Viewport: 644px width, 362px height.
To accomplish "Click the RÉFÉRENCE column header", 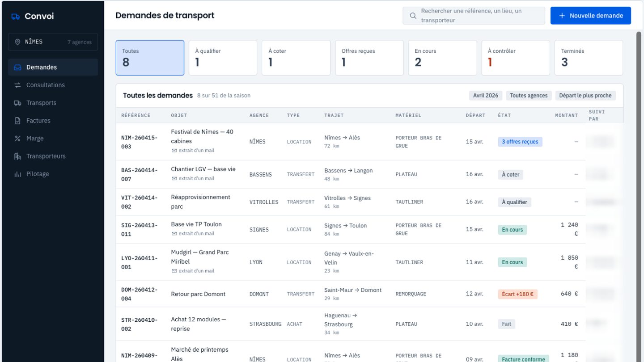I will point(136,115).
